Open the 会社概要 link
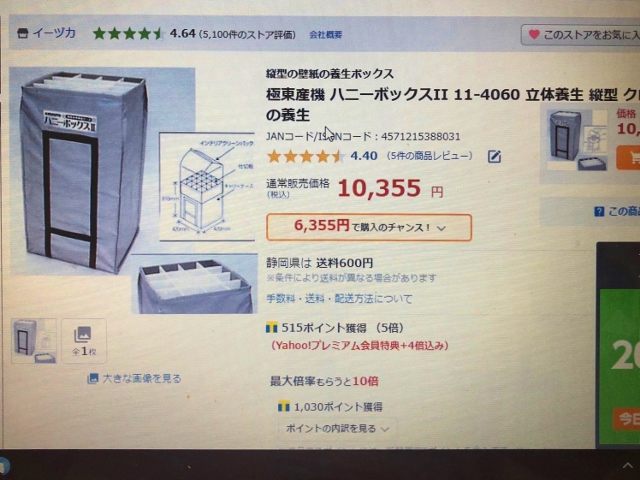The image size is (640, 480). [326, 35]
